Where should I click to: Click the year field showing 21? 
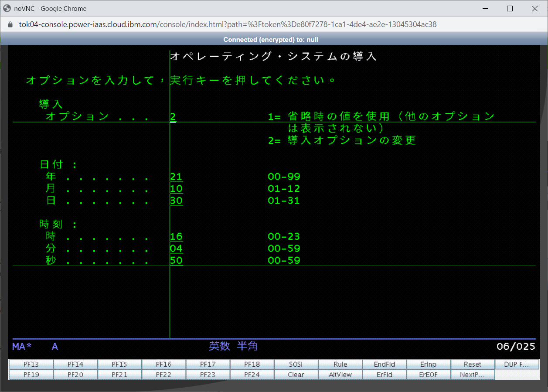click(176, 177)
